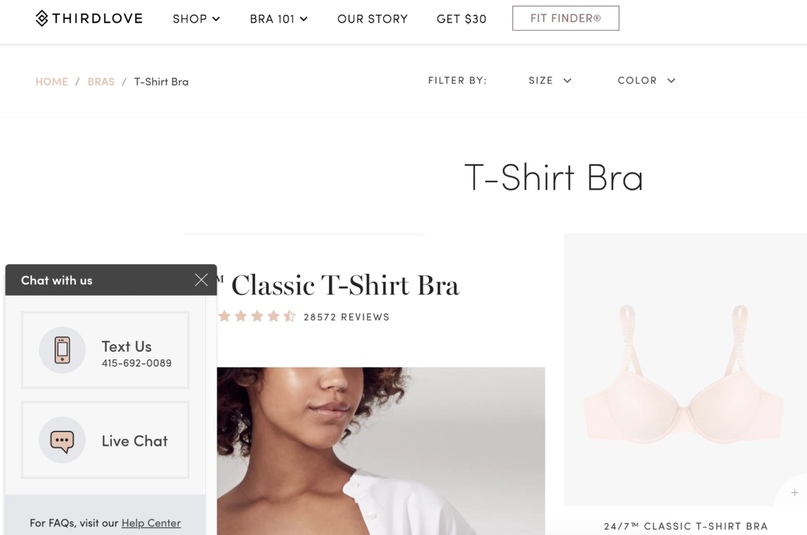Click the phone icon for Text Us
This screenshot has width=807, height=535.
pos(62,350)
